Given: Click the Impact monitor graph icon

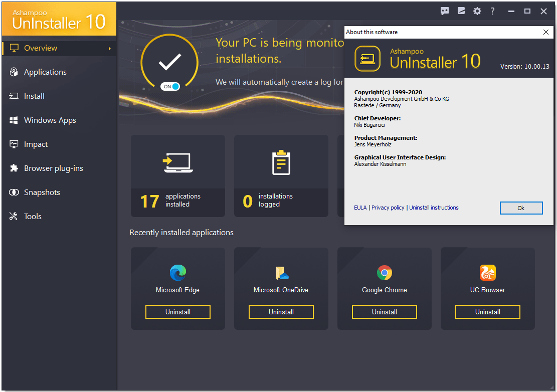Looking at the screenshot, I should [14, 144].
